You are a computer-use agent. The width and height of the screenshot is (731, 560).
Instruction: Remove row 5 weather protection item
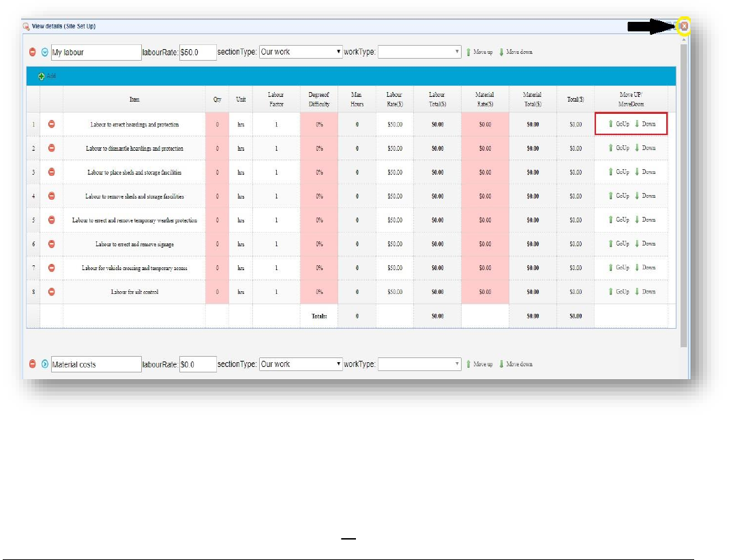[52, 220]
